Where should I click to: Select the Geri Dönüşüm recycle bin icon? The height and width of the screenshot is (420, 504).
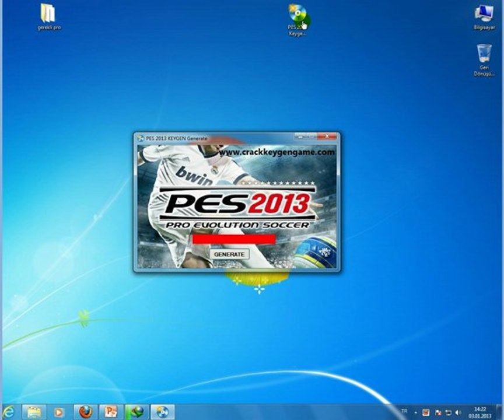pyautogui.click(x=484, y=60)
